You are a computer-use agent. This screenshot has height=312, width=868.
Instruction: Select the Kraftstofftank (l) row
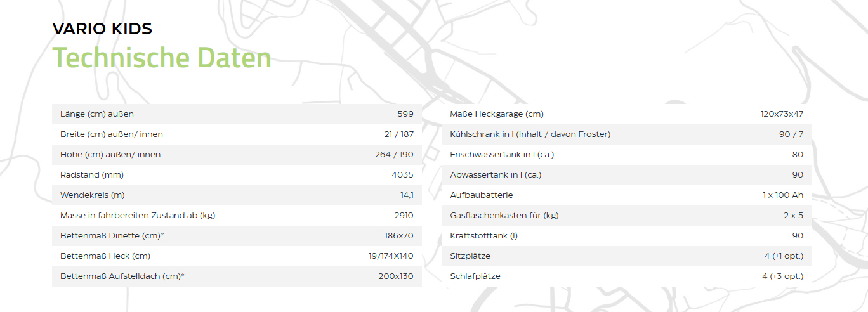point(626,236)
